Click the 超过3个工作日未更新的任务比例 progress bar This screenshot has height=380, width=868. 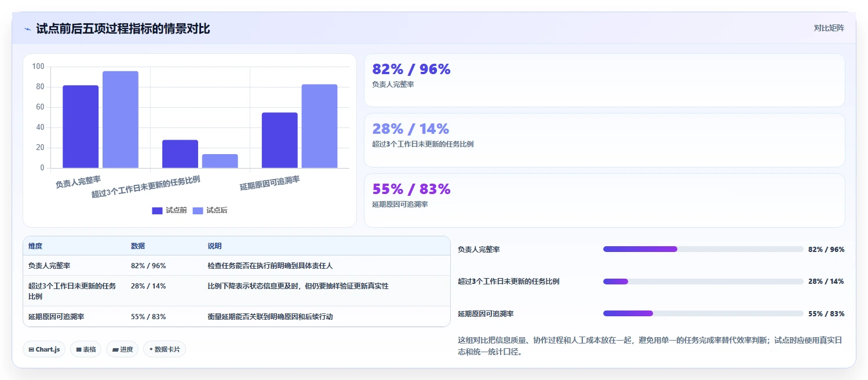(x=703, y=282)
